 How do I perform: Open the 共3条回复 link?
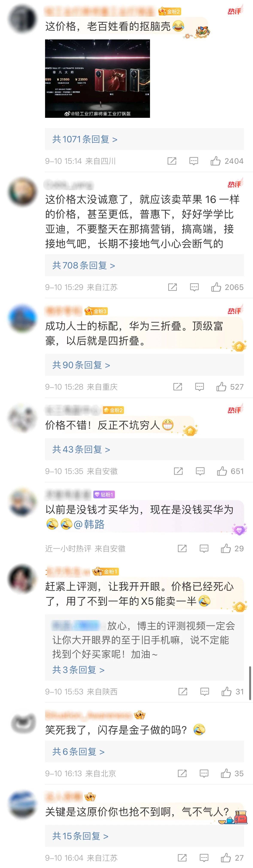point(78,670)
